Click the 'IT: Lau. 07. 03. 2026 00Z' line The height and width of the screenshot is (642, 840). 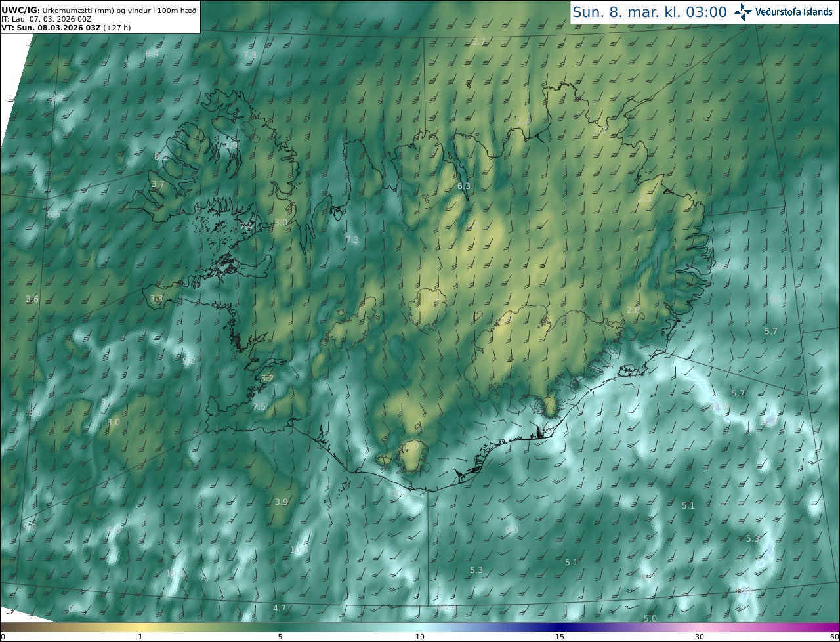coord(47,19)
